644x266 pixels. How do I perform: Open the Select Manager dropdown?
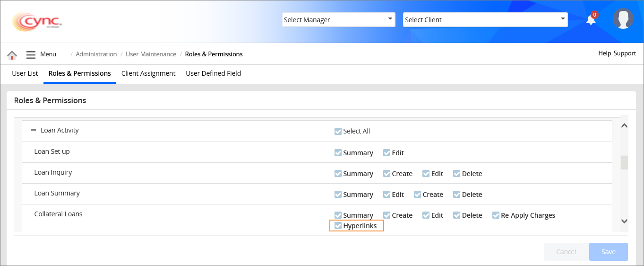(338, 20)
